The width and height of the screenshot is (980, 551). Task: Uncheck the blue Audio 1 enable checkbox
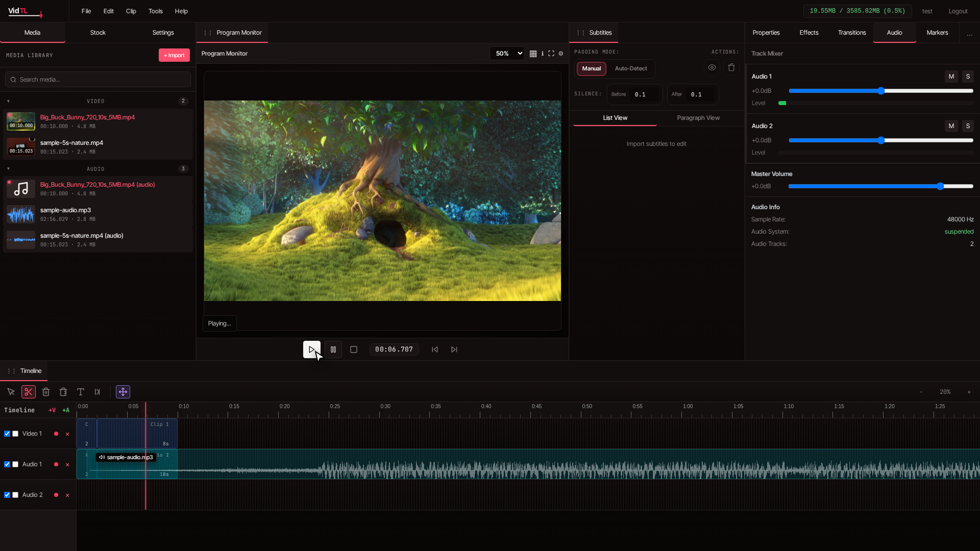7,464
